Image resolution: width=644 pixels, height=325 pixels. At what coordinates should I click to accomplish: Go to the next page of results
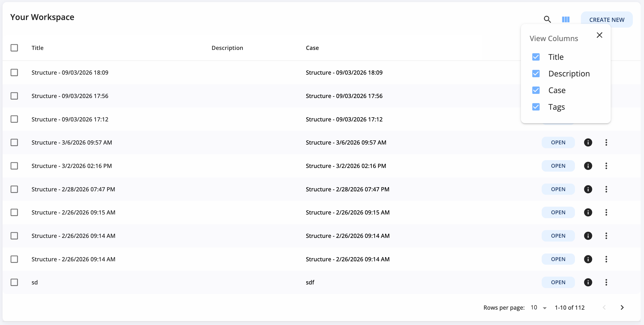click(x=622, y=308)
